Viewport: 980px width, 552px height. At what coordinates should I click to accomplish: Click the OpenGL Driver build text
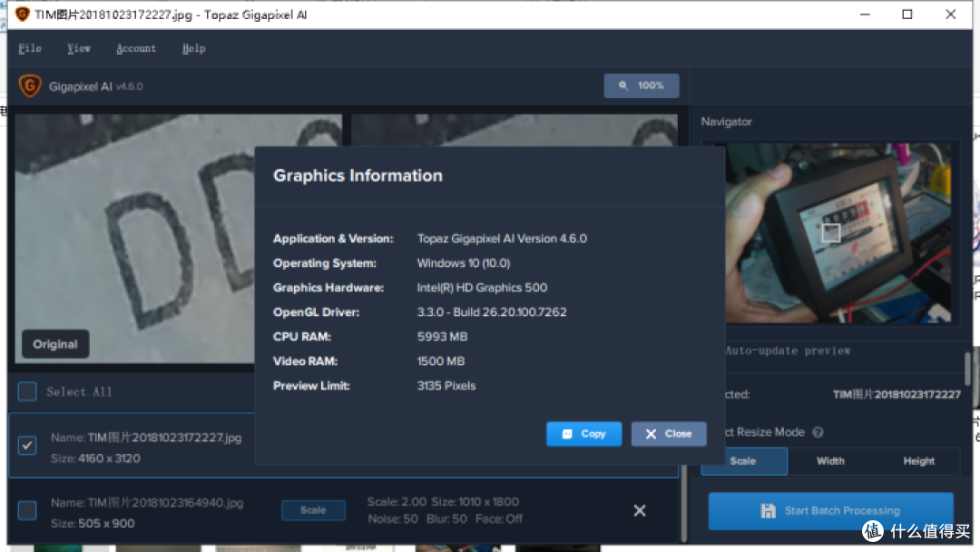coord(492,312)
